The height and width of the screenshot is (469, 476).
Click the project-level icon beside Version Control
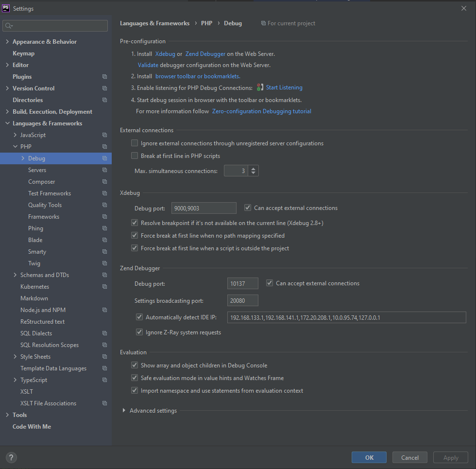pos(104,88)
